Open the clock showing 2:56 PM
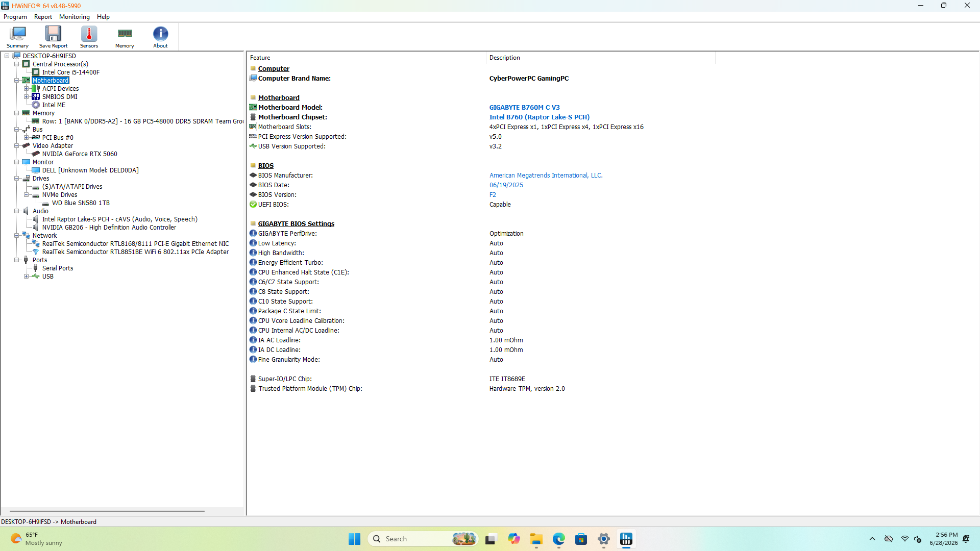 (943, 539)
